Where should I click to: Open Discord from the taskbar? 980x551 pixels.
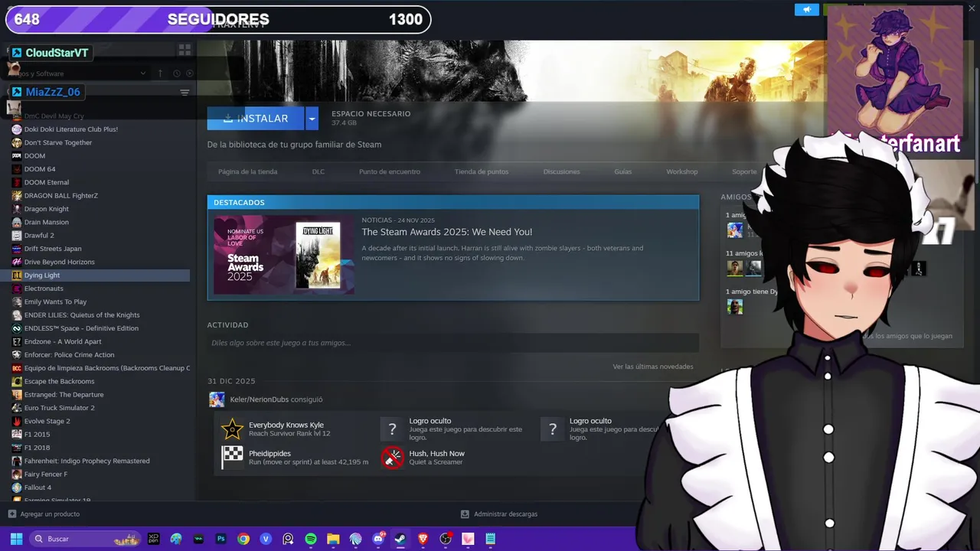point(377,539)
